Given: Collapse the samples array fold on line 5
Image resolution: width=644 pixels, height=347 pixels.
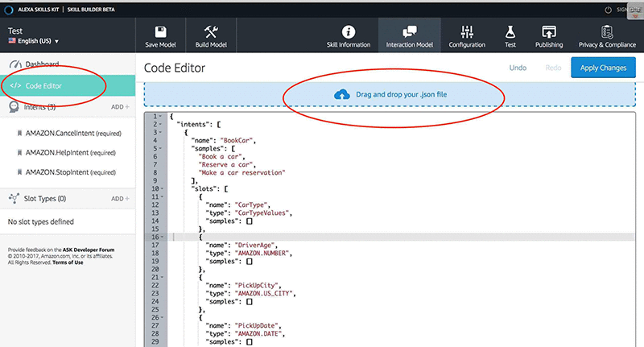Looking at the screenshot, I should (x=160, y=149).
